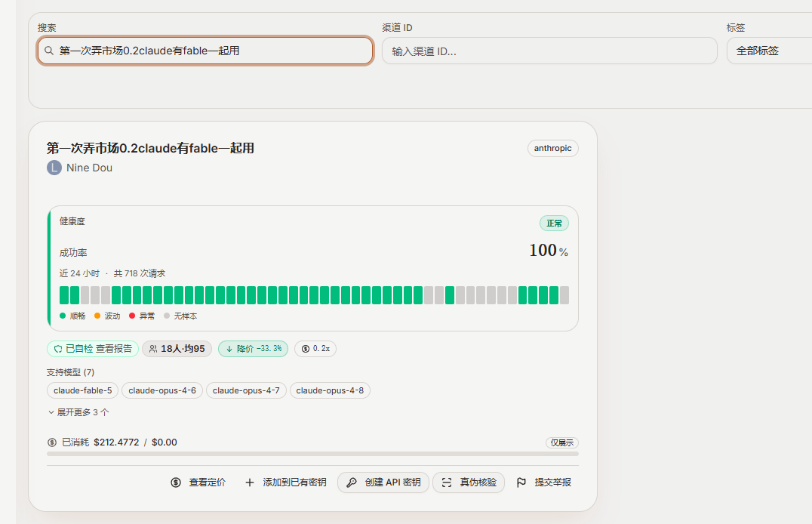The width and height of the screenshot is (812, 524).
Task: Click the anthropic tag badge
Action: 552,148
